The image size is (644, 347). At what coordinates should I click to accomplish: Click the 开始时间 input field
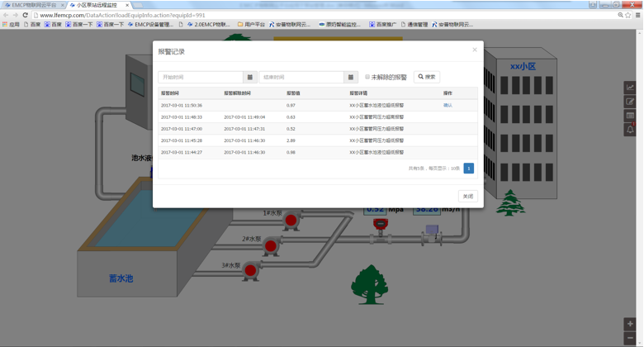point(201,77)
